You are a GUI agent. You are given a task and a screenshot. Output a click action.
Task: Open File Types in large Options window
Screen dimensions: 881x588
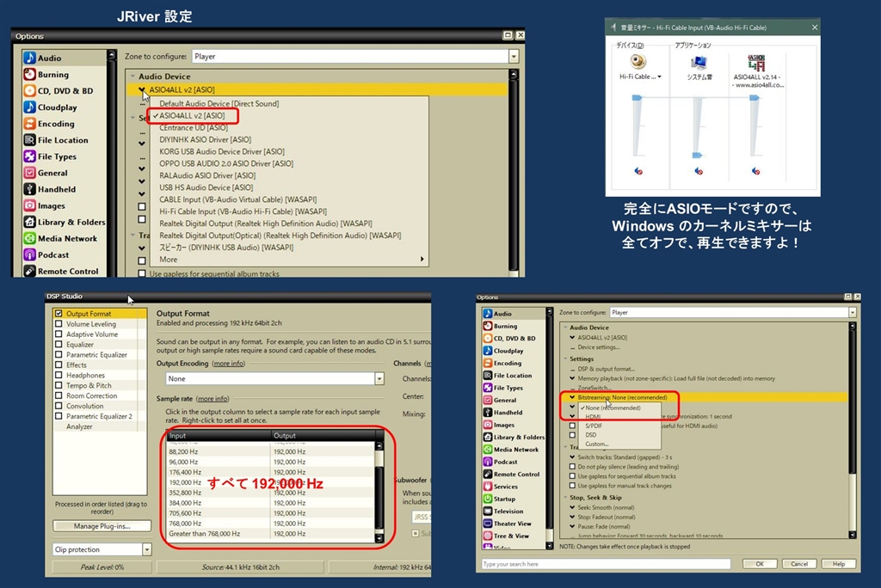[x=50, y=156]
